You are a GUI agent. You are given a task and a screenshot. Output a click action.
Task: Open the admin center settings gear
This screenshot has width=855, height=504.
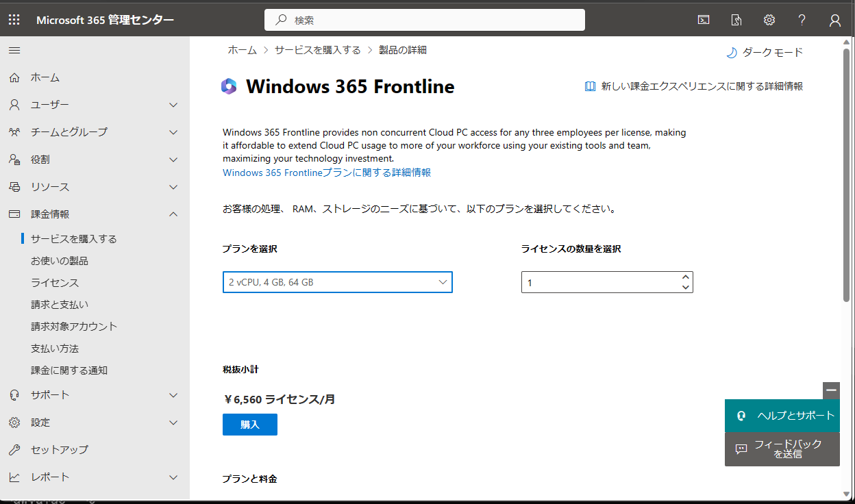click(769, 20)
